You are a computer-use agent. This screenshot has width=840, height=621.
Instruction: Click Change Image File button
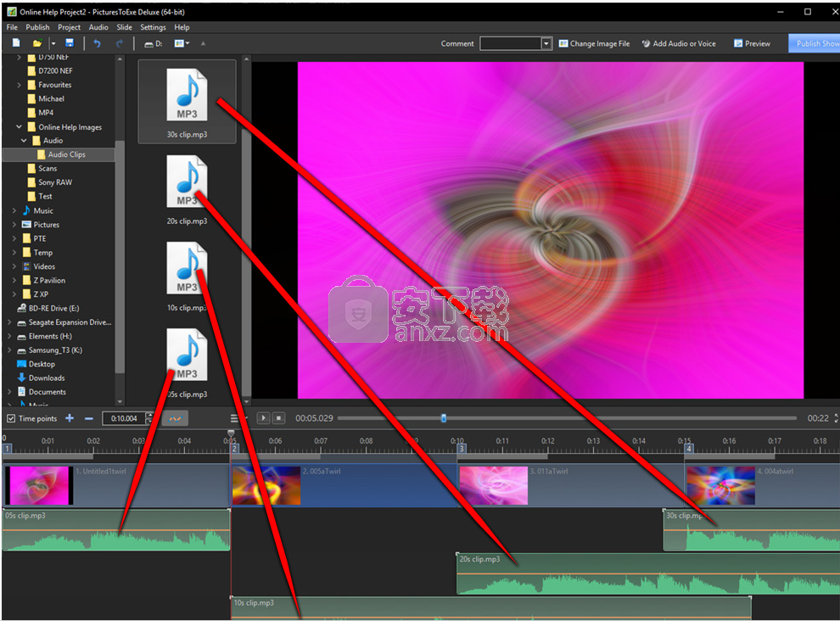pos(594,43)
